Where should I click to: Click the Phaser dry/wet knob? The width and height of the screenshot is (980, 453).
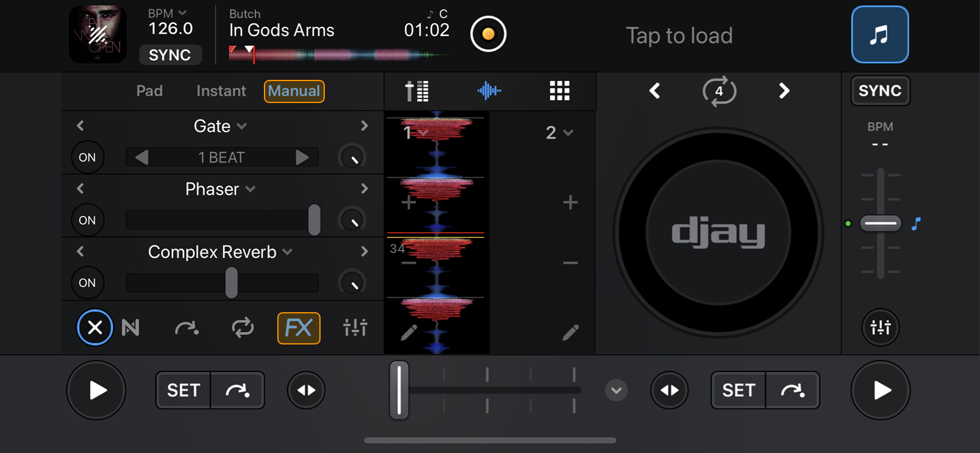coord(352,220)
